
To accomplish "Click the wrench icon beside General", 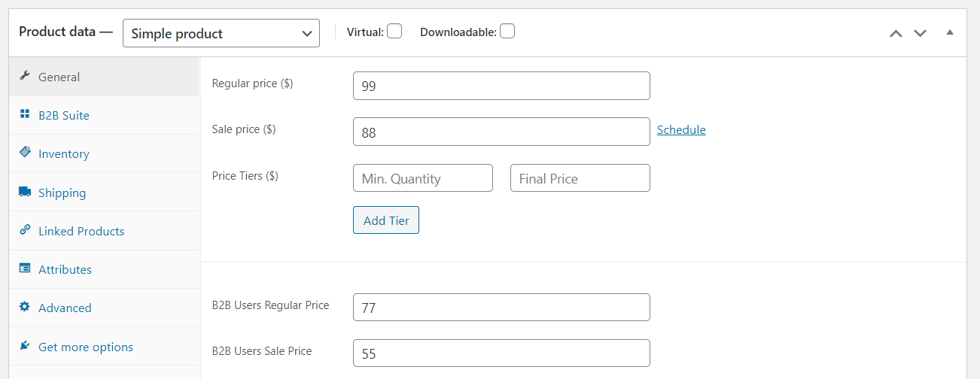I will [24, 76].
